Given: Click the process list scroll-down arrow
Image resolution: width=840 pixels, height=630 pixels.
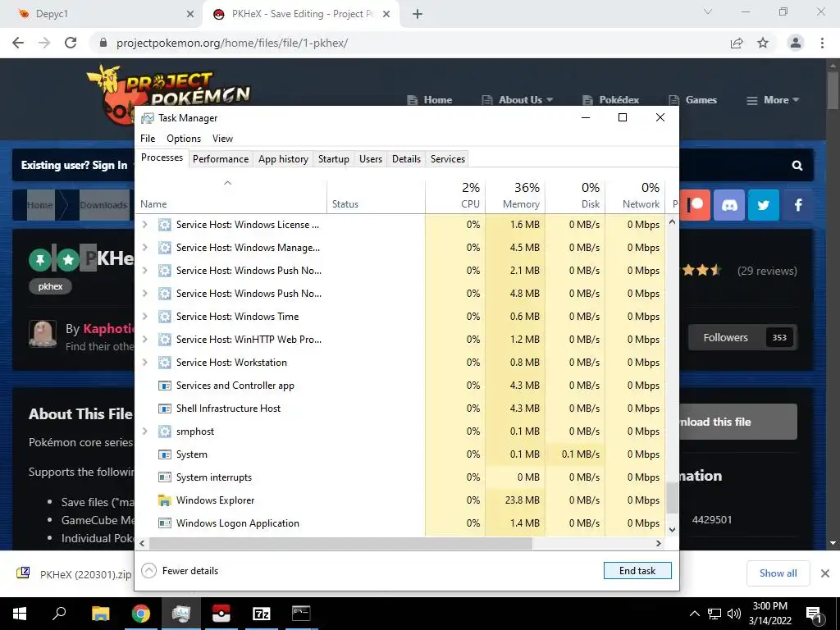Looking at the screenshot, I should tap(672, 529).
